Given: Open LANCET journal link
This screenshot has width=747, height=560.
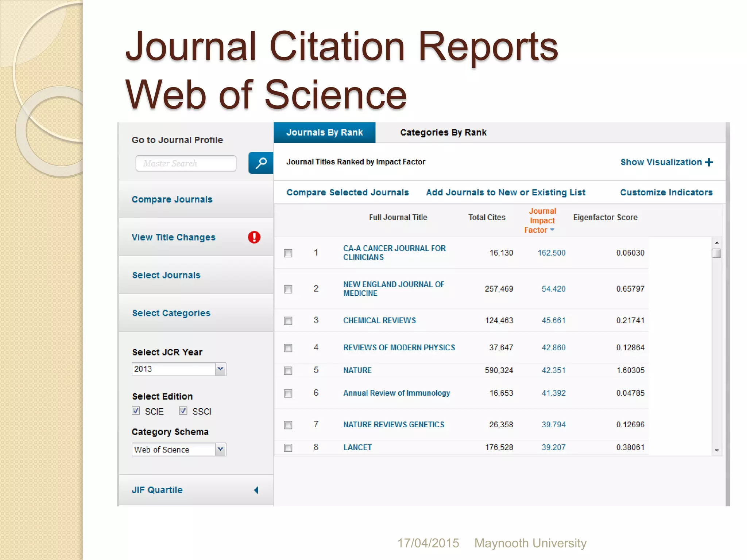Looking at the screenshot, I should click(357, 447).
